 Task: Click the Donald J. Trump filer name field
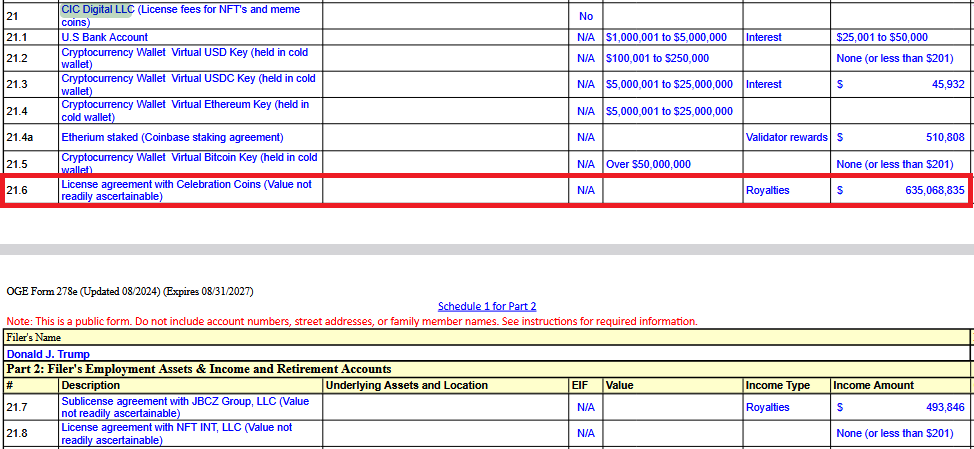(487, 354)
